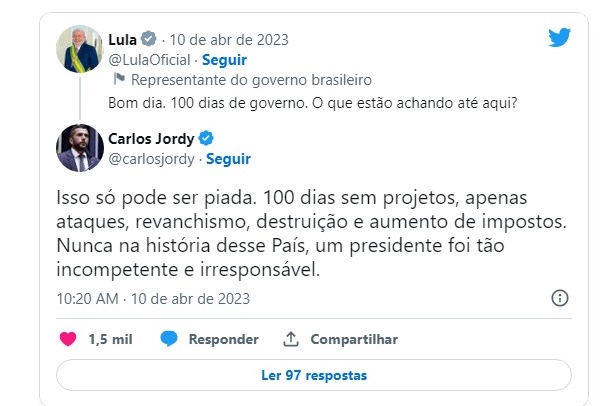Click the share arrow icon
Viewport: 607px width, 406px height.
point(291,339)
